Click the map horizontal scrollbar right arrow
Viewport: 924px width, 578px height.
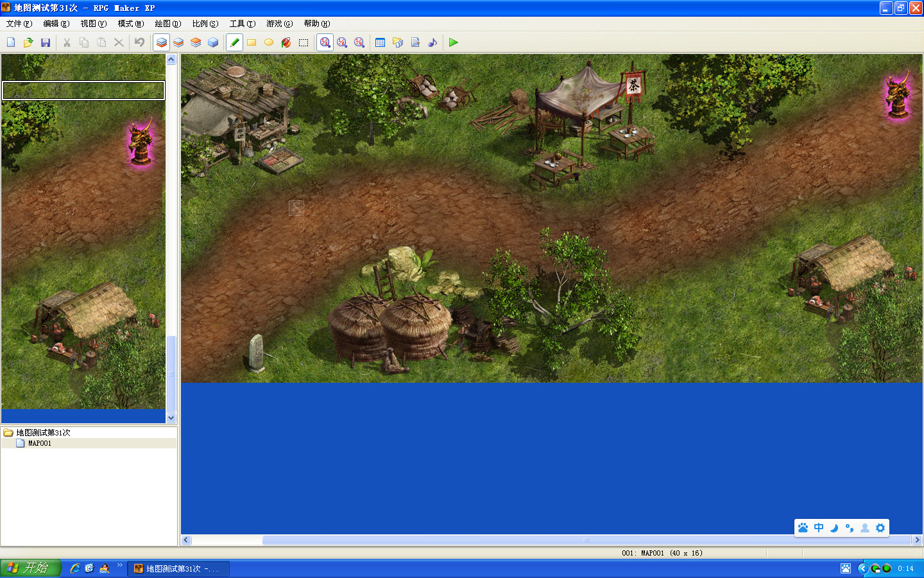tap(917, 540)
